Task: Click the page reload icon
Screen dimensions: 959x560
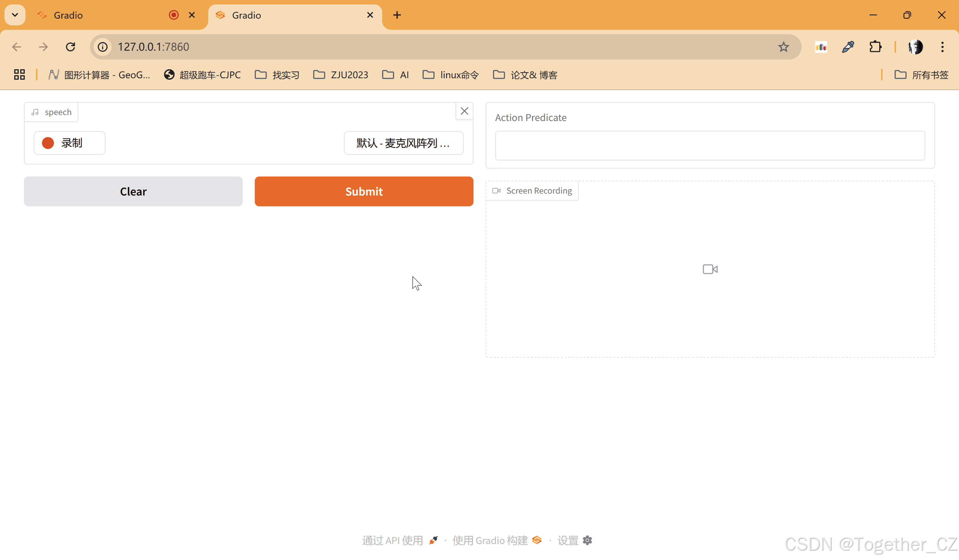Action: pyautogui.click(x=70, y=47)
